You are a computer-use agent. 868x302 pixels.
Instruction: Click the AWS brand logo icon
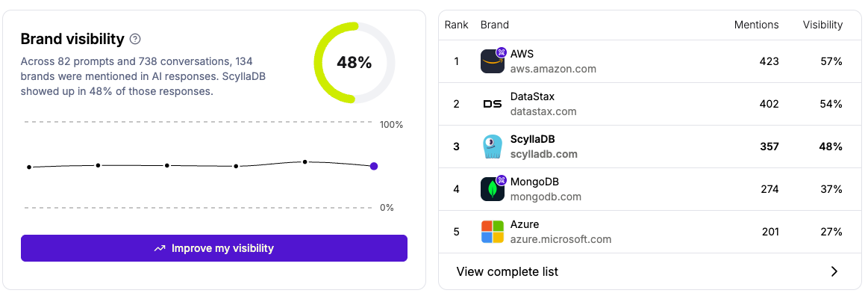[x=492, y=61]
